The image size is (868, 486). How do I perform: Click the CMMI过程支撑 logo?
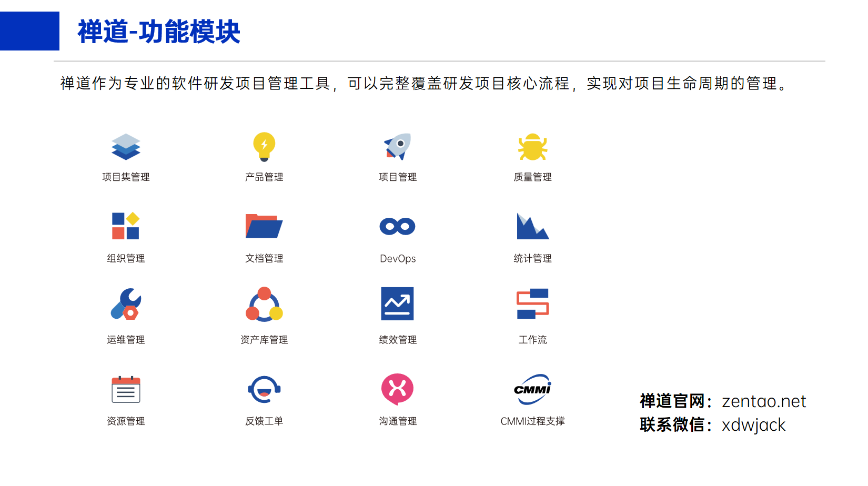point(532,389)
